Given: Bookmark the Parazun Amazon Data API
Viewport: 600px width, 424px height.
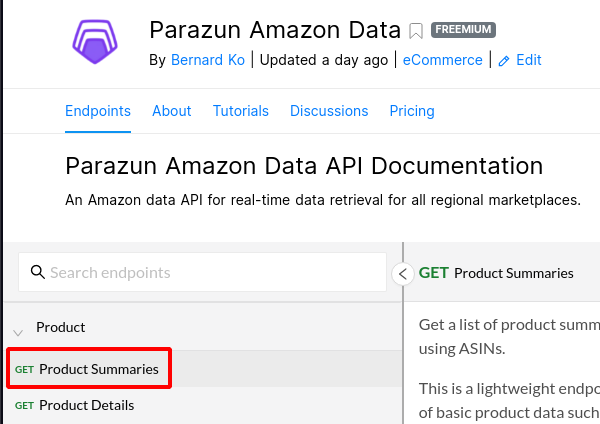Looking at the screenshot, I should point(416,31).
